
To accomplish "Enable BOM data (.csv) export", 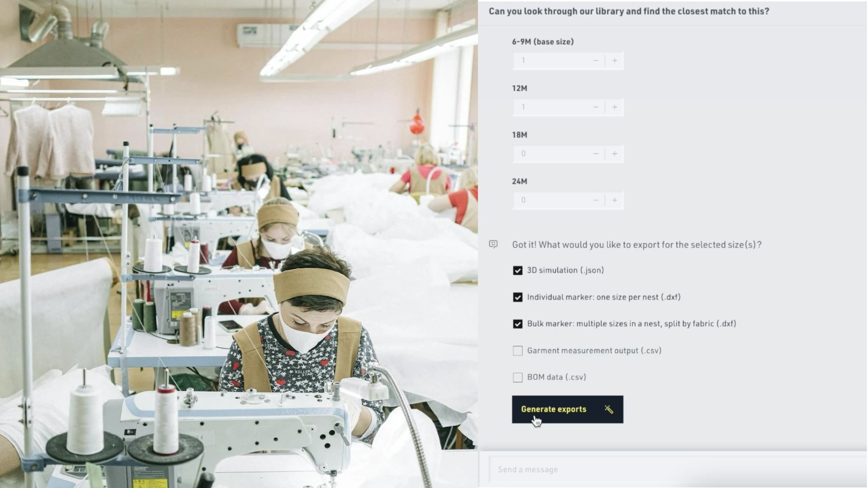I will 518,377.
